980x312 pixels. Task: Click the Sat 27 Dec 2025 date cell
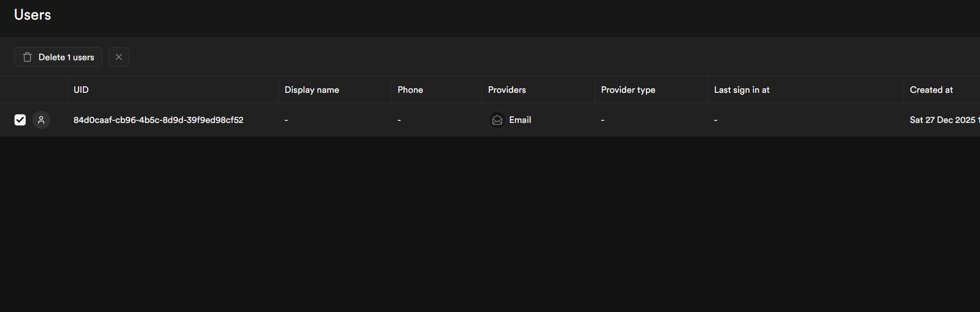point(942,120)
